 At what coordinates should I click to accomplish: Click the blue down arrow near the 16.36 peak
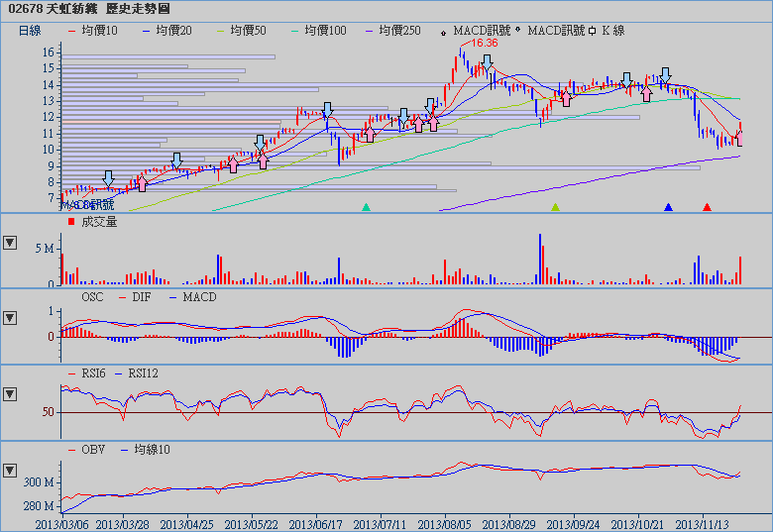coord(487,63)
